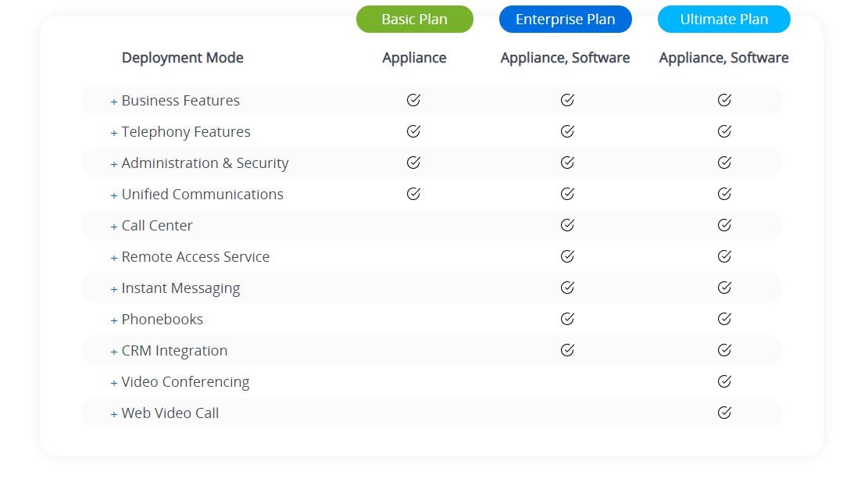Switch to the Enterprise Plan tab

566,19
